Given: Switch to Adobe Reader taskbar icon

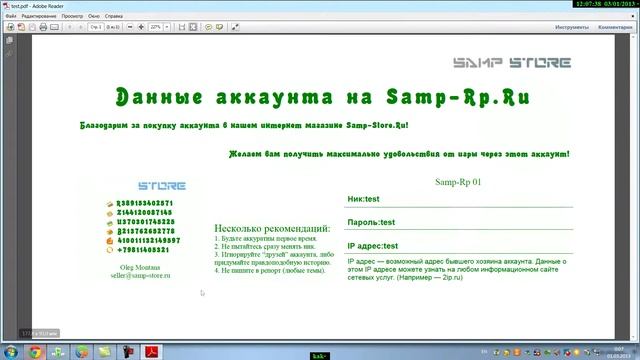Looking at the screenshot, I should (151, 351).
